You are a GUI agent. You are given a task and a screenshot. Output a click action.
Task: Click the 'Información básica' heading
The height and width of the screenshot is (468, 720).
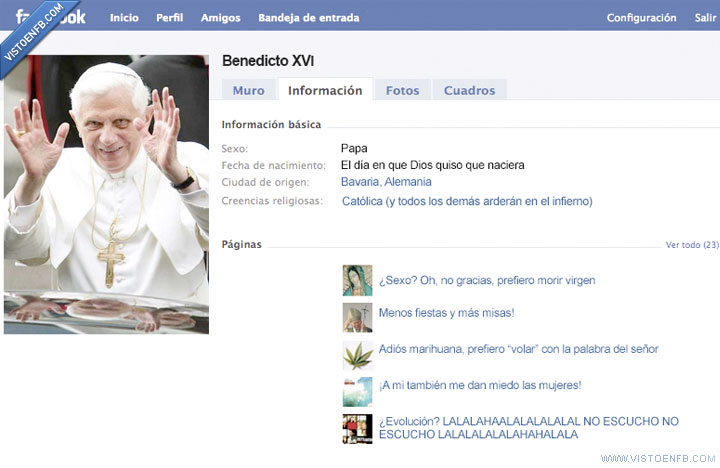tap(271, 124)
